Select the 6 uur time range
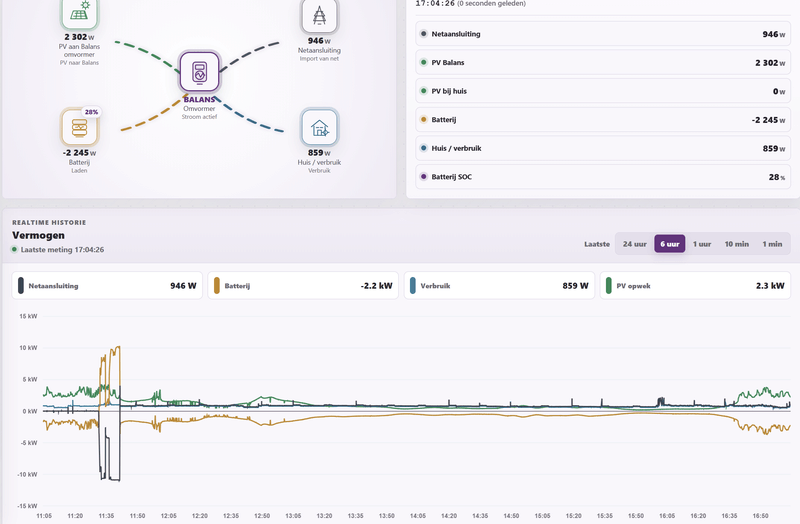 pyautogui.click(x=669, y=244)
